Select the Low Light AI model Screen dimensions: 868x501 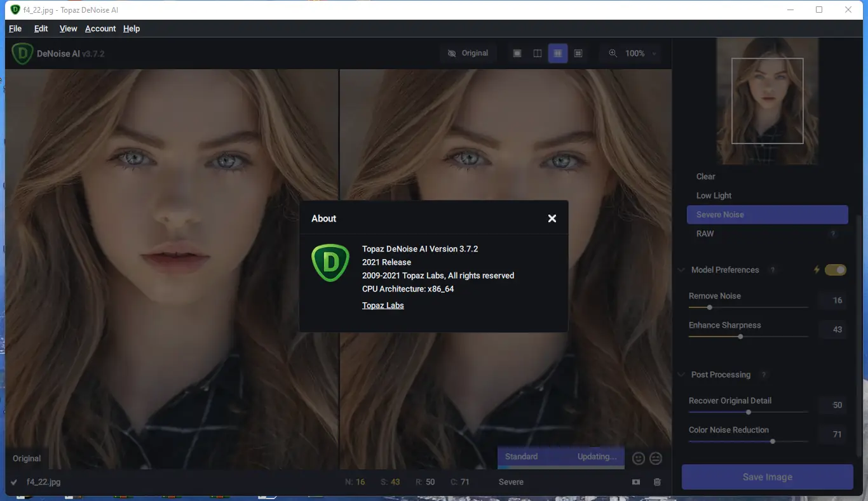pos(768,196)
